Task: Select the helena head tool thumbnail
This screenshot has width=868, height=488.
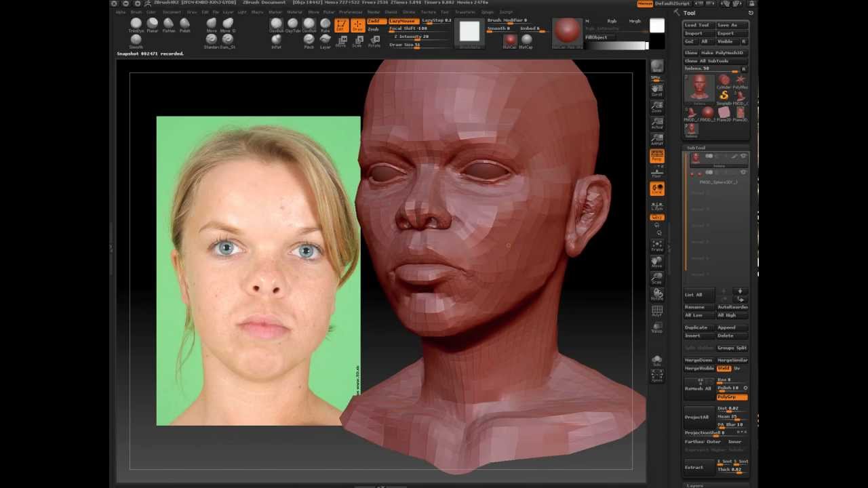Action: click(x=698, y=89)
